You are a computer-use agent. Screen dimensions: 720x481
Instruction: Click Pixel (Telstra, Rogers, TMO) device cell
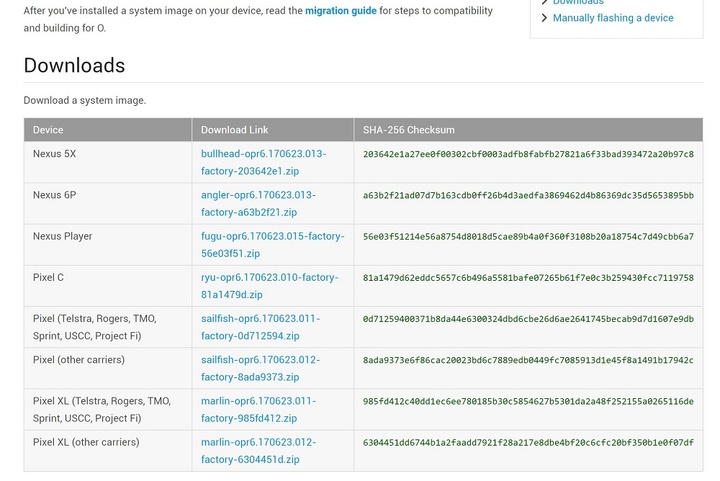pyautogui.click(x=108, y=327)
